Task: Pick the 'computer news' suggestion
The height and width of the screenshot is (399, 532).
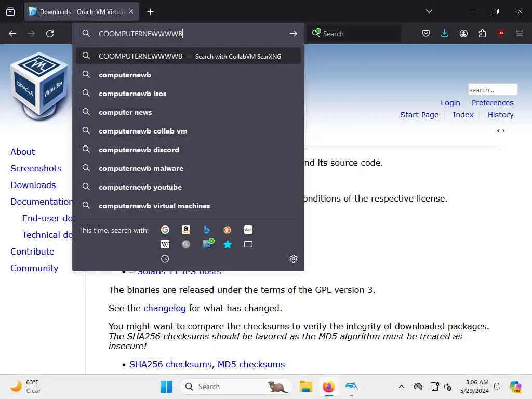Action: (188, 112)
